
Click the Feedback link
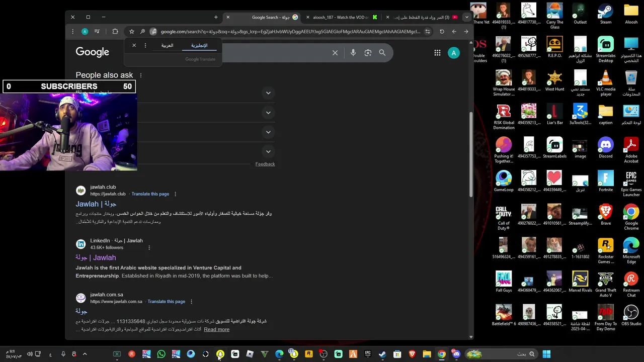pyautogui.click(x=265, y=164)
